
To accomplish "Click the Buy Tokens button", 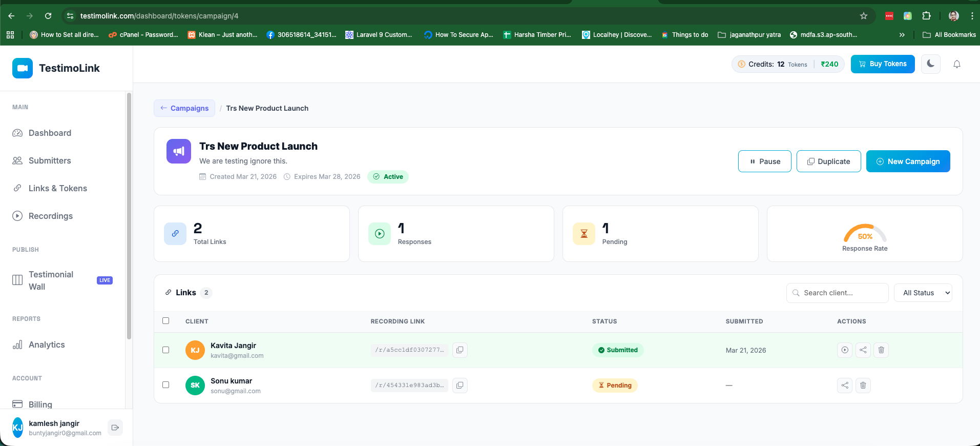I will (883, 64).
